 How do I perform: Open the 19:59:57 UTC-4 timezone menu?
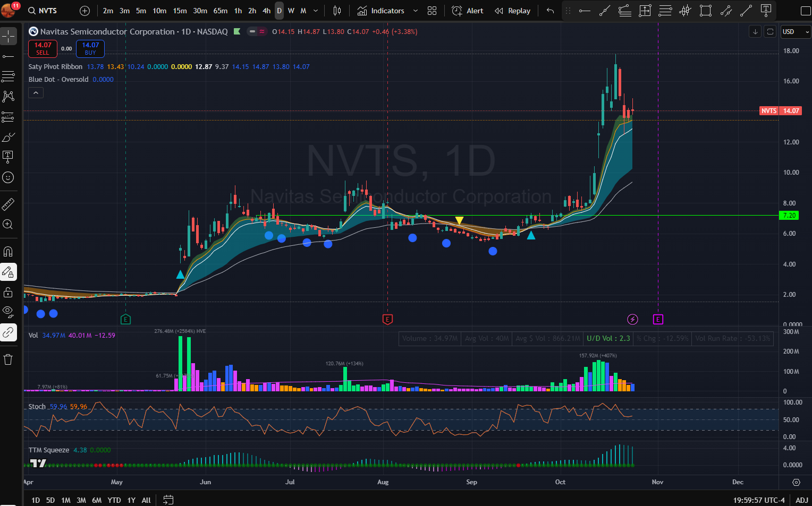click(x=759, y=500)
